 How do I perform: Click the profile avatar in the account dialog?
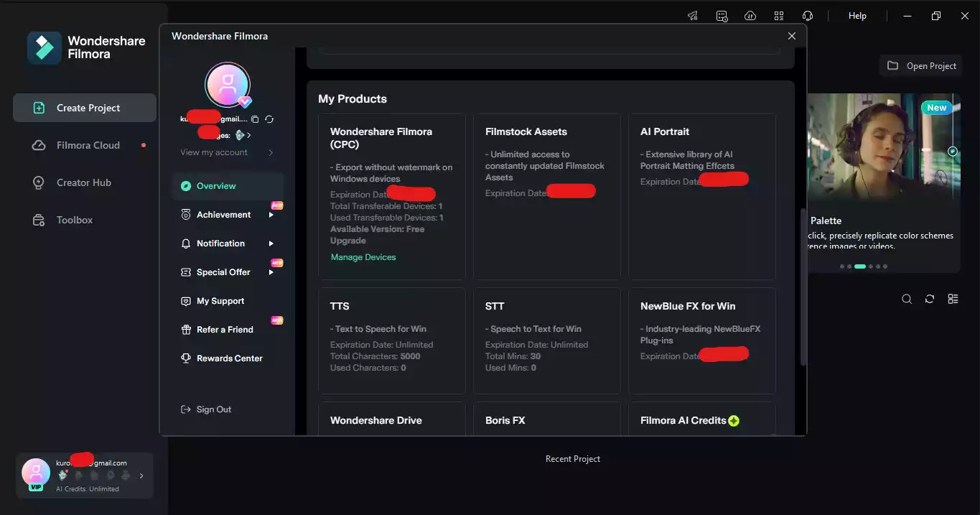[228, 85]
